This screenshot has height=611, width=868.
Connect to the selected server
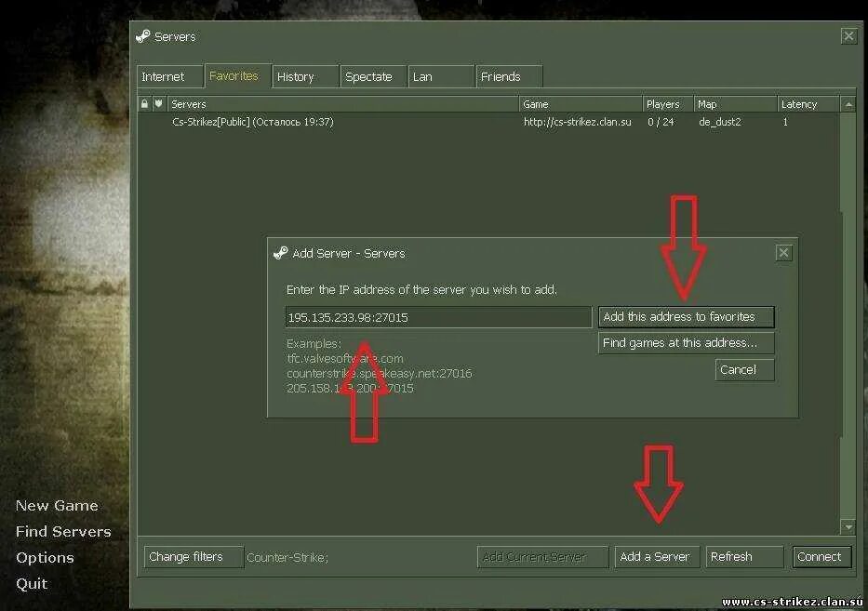point(821,557)
